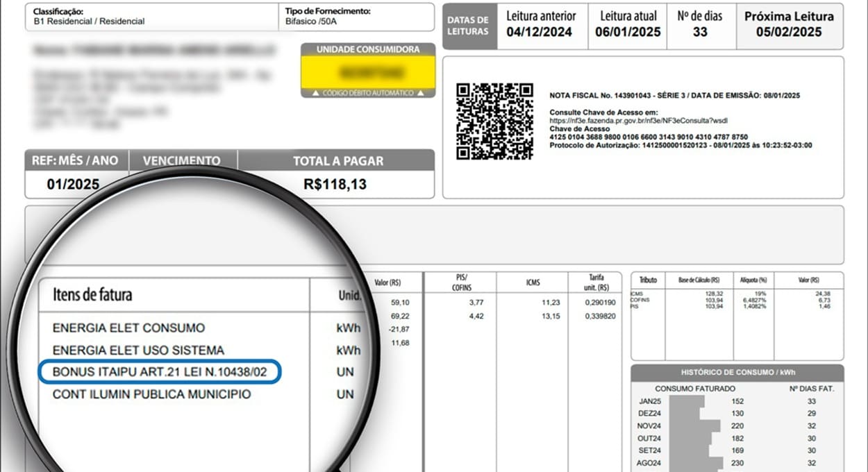Click the TOTAL A PAGAR header
Screen dimensions: 868x472
[337, 160]
